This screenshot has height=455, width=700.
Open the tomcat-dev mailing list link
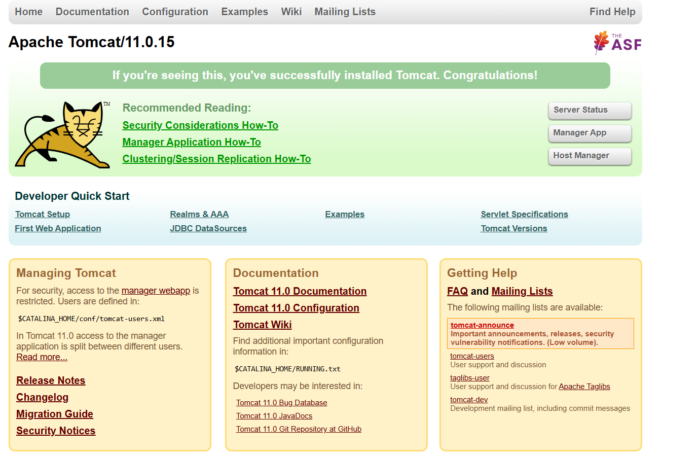[469, 400]
